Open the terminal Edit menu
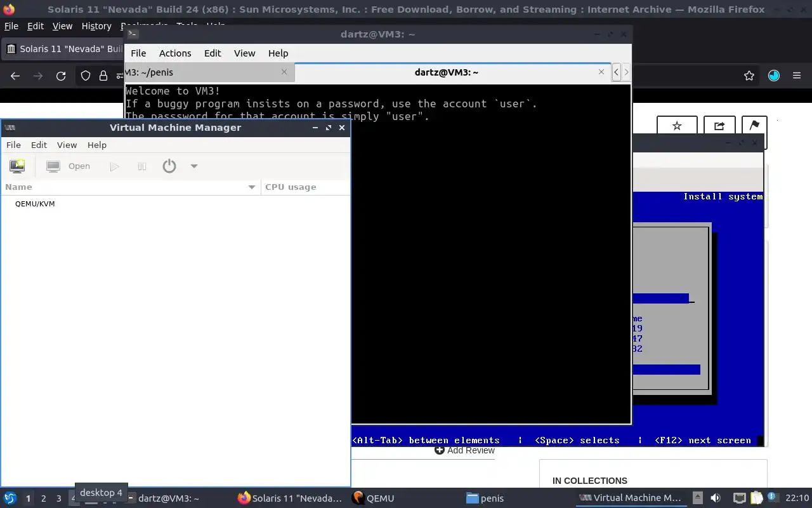The width and height of the screenshot is (812, 508). (213, 53)
